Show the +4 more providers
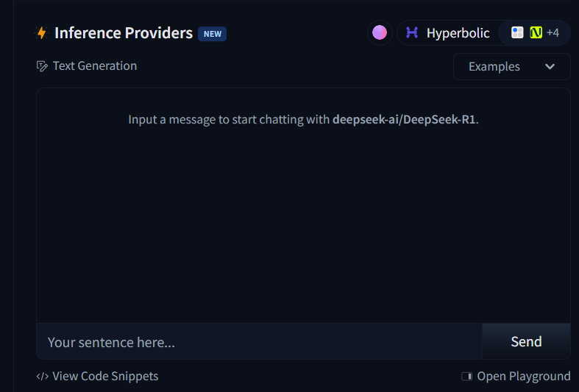The image size is (579, 392). pos(553,33)
